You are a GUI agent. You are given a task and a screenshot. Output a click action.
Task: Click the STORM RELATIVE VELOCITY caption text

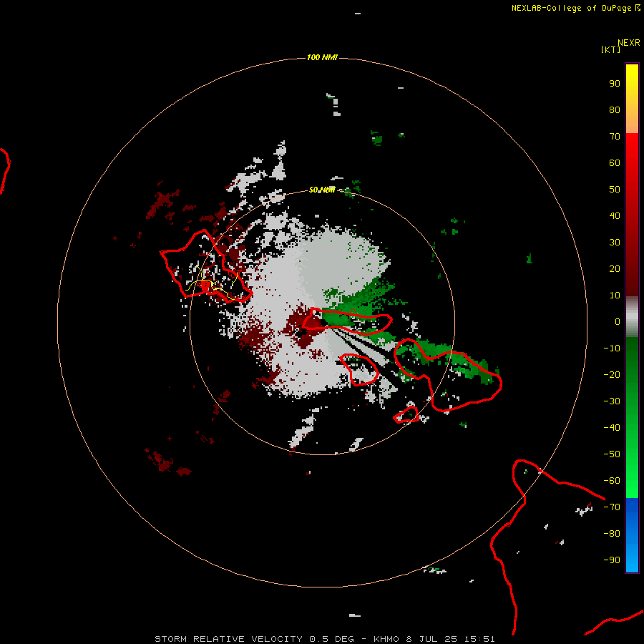(x=229, y=639)
